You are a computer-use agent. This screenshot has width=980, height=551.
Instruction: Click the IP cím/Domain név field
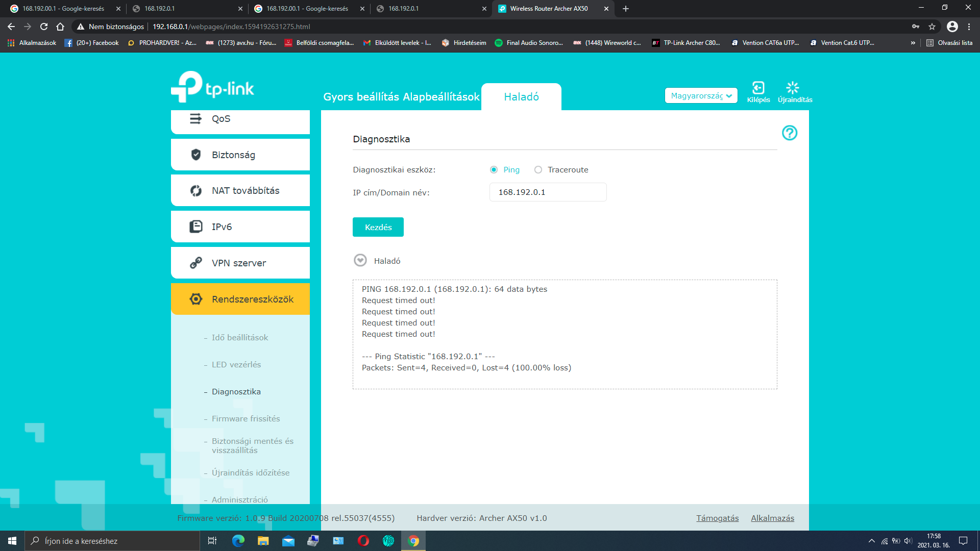pos(548,192)
